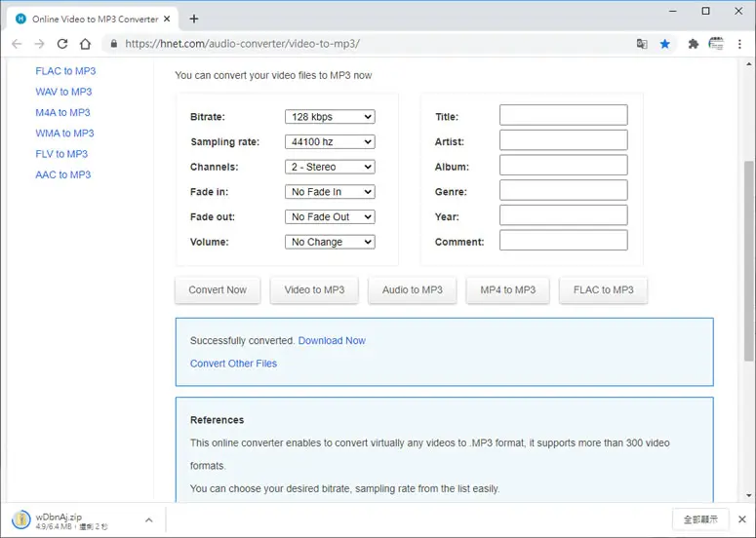Select the Online Video to MP3 Converter tab
The image size is (756, 538).
point(93,19)
